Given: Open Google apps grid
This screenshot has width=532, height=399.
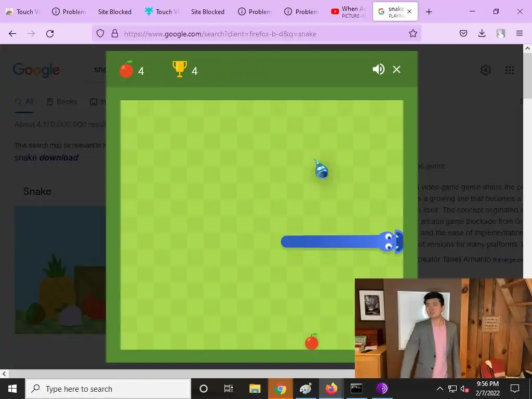Looking at the screenshot, I should point(509,70).
